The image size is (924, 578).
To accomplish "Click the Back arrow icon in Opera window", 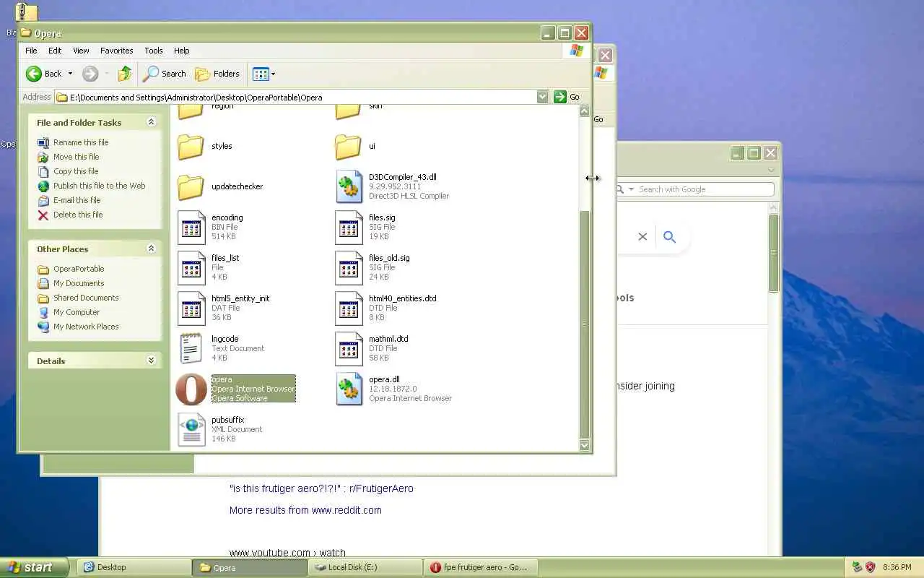I will point(34,74).
